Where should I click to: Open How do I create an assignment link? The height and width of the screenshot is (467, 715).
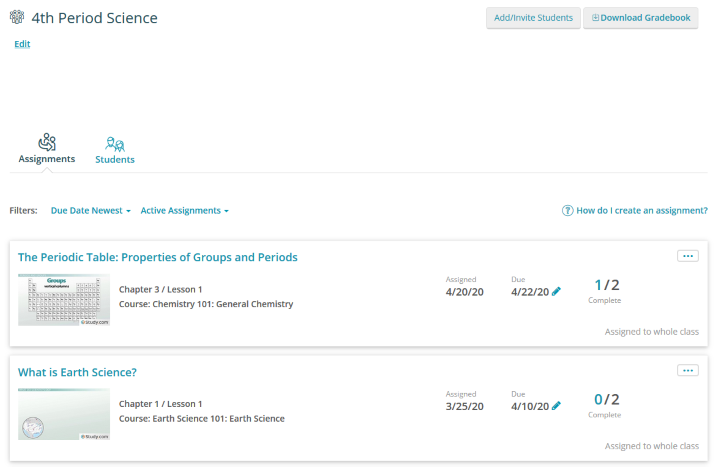click(x=641, y=211)
